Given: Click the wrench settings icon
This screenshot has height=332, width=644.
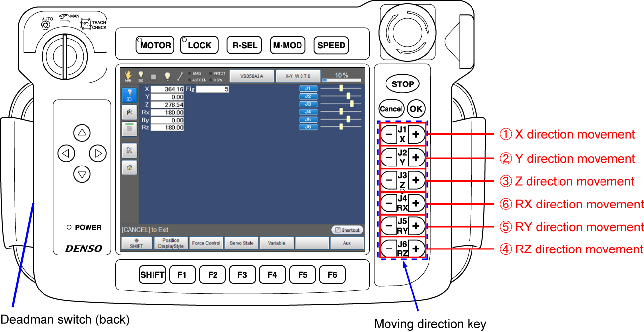Looking at the screenshot, I should pyautogui.click(x=180, y=76).
